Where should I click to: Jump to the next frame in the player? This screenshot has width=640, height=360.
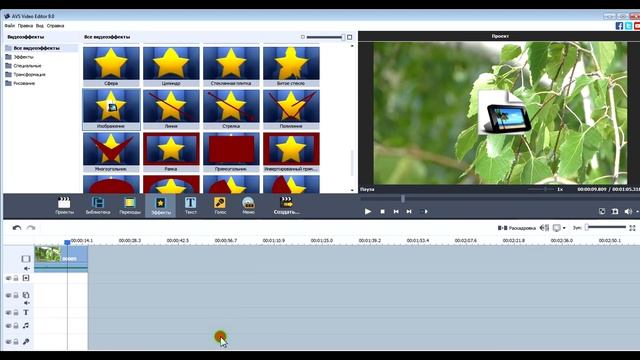tap(409, 211)
